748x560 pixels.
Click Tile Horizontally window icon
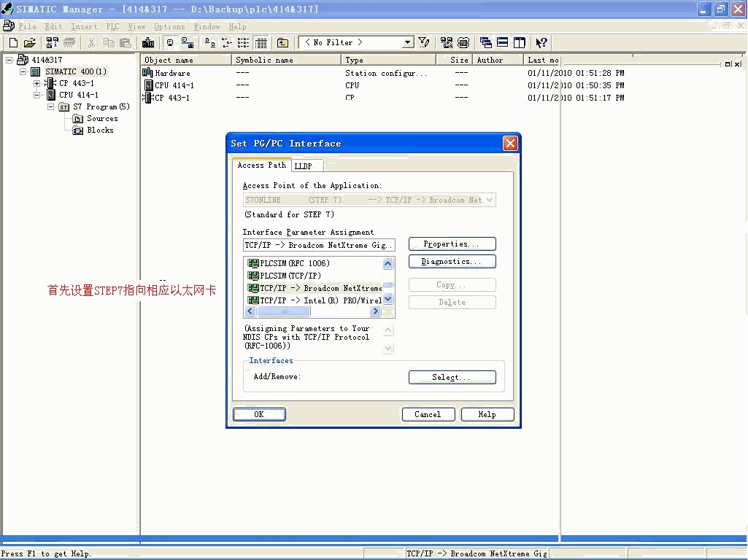coord(502,43)
